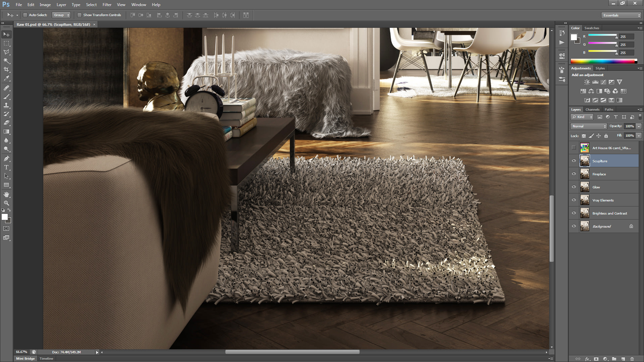
Task: Select the Healing Brush tool
Action: [6, 88]
